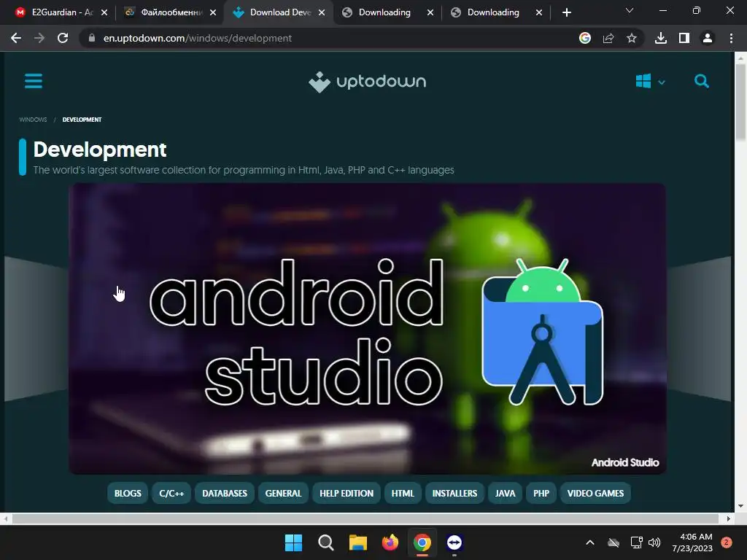The width and height of the screenshot is (747, 560).
Task: Go forward in browser history
Action: [39, 38]
